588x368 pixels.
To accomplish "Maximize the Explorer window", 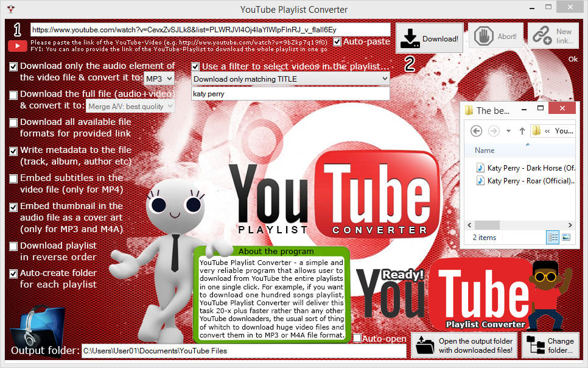I will [x=541, y=108].
